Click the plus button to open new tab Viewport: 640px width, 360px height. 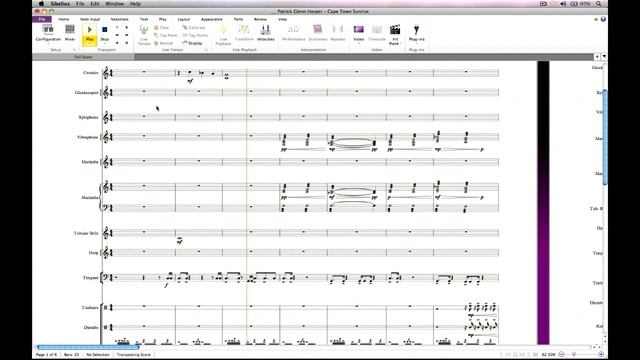click(597, 57)
